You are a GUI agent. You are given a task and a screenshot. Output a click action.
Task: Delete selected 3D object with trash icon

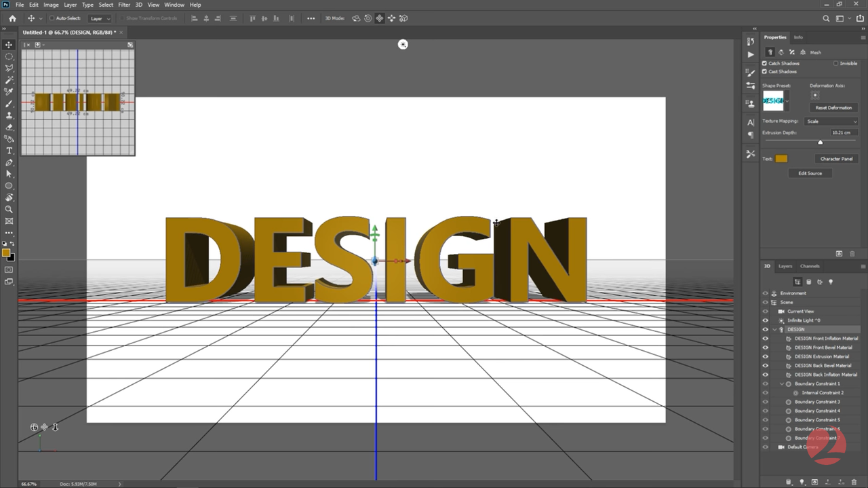pos(854,482)
